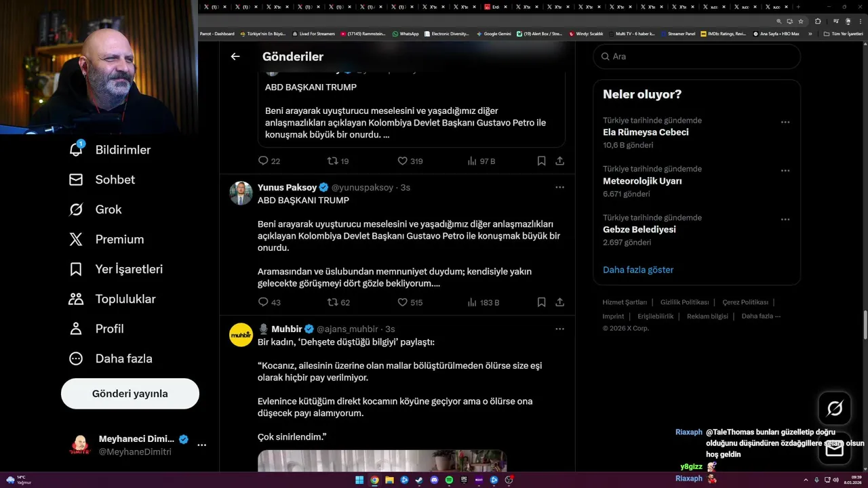View analytics showing 97 B views
Screen dimensions: 868x488
[x=481, y=161]
